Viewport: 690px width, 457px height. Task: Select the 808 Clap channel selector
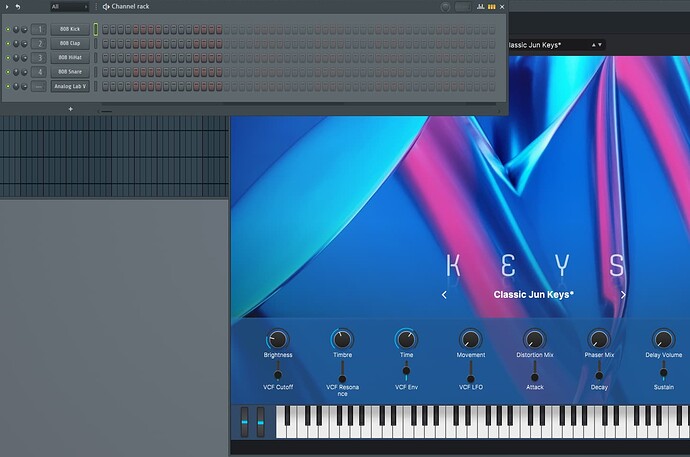click(x=95, y=44)
